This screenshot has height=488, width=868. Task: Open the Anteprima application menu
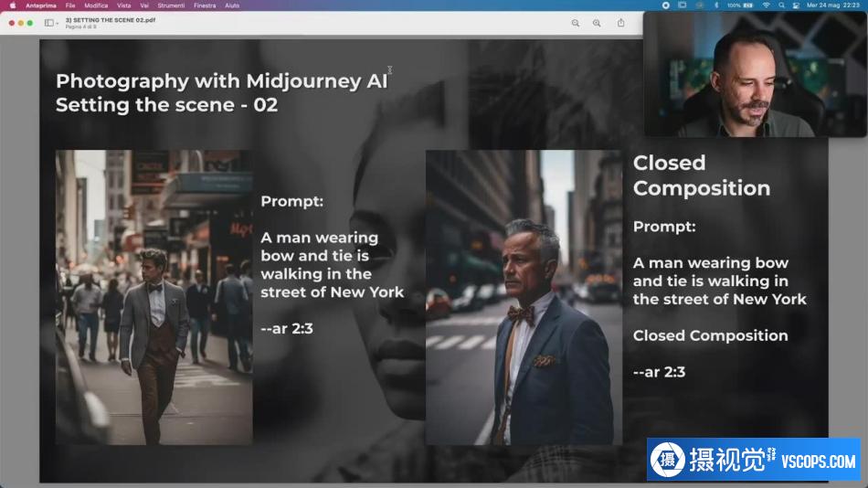pyautogui.click(x=41, y=5)
